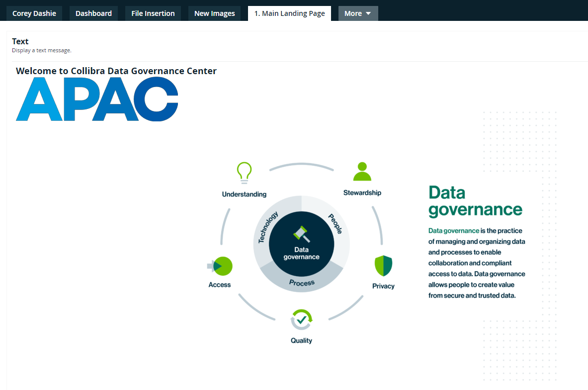Click the large green Data governance heading

(x=475, y=201)
